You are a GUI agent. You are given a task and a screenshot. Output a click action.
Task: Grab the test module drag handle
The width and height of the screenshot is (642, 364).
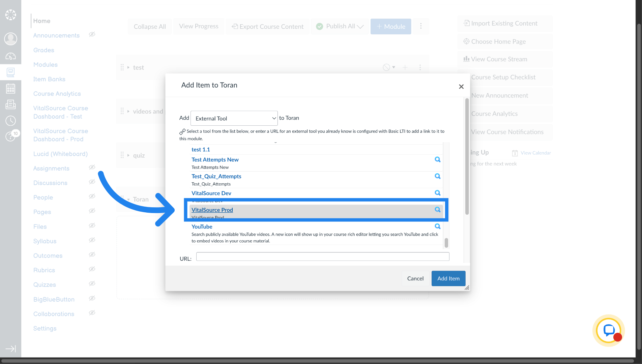point(122,67)
